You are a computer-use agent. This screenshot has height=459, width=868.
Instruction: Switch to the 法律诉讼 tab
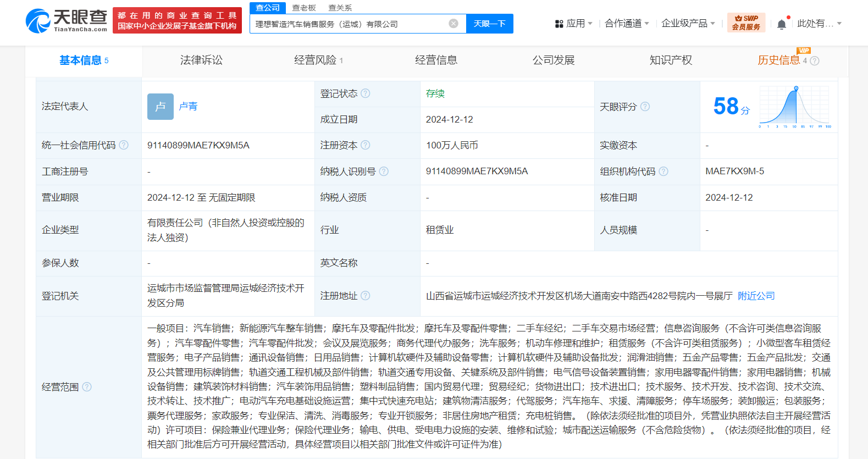(x=201, y=60)
